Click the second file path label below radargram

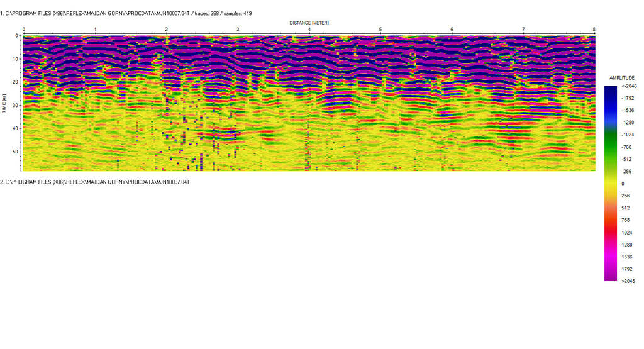(95, 182)
